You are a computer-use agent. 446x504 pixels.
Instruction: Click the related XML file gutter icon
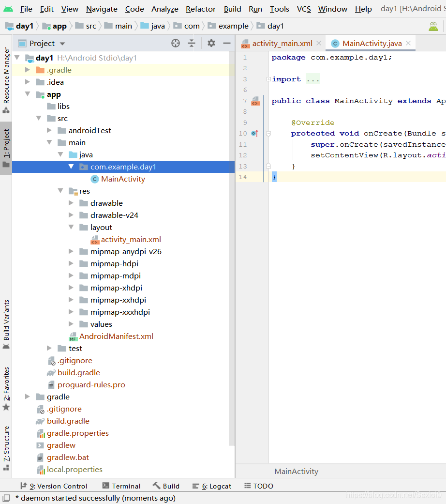(x=256, y=101)
